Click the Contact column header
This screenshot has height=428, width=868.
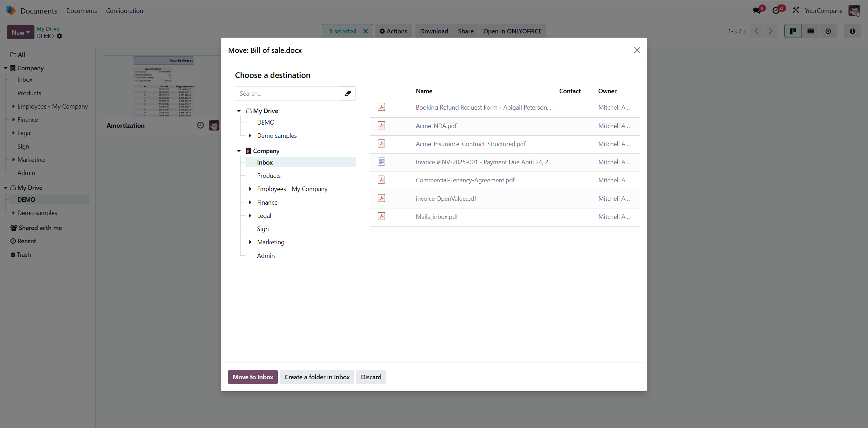570,91
